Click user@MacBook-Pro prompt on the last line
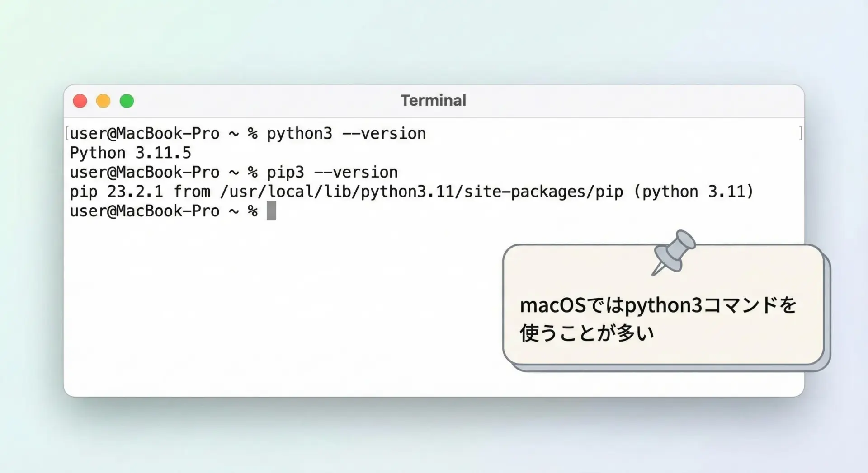 point(145,211)
